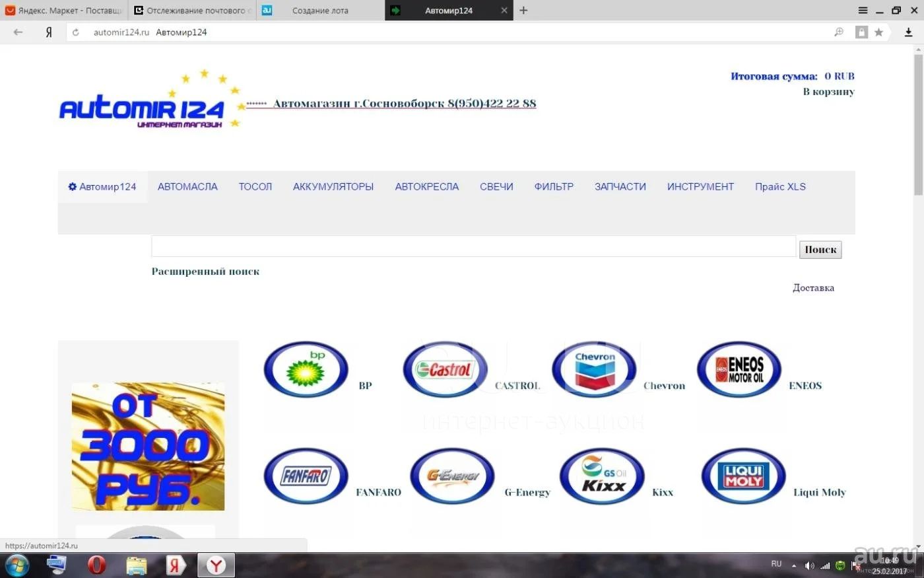Open the Kixx text link
The image size is (924, 578).
click(663, 492)
